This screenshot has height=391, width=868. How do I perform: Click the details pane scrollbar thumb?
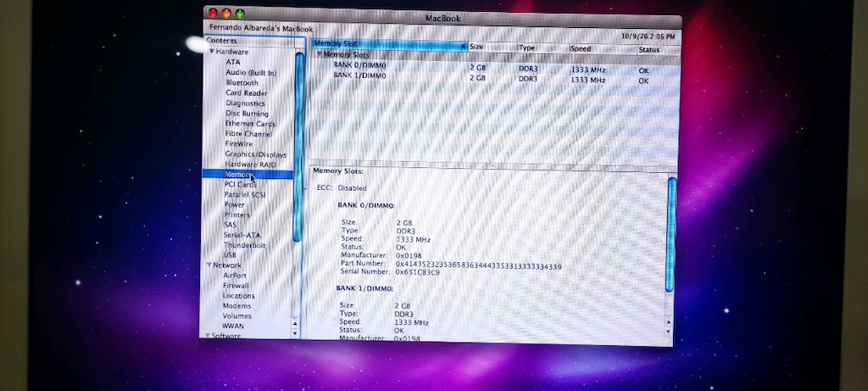pyautogui.click(x=671, y=234)
